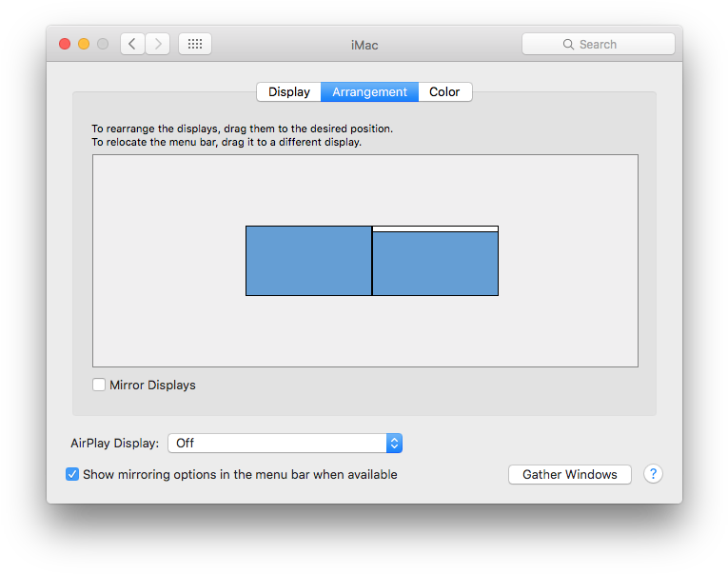Select the Arrangement tab
728x574 pixels.
tap(369, 92)
